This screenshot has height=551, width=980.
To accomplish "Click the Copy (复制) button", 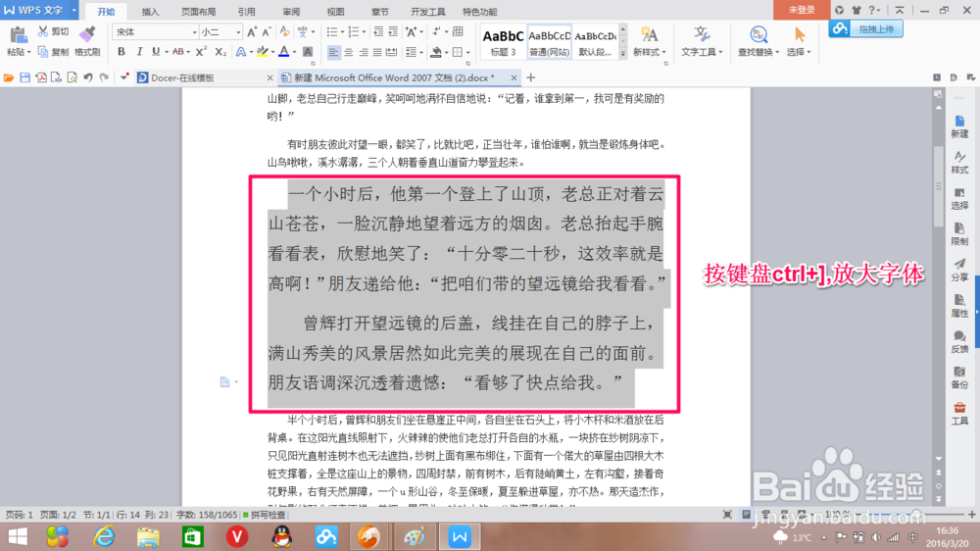I will [53, 52].
